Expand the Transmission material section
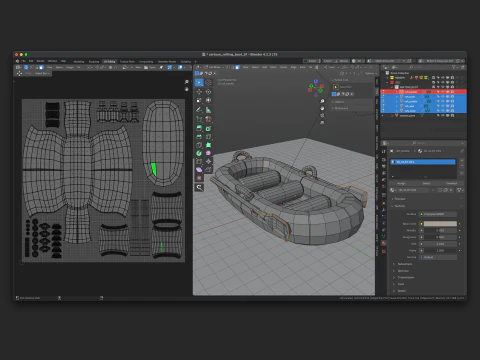480x360 pixels. pos(405,277)
